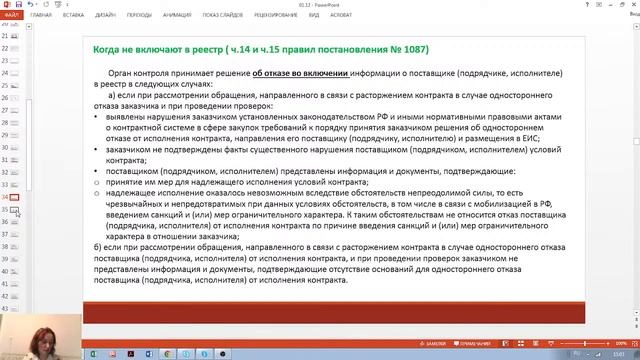Click the Redo icon in quick access toolbar
Screen dimensions: 640x360
(46, 4)
